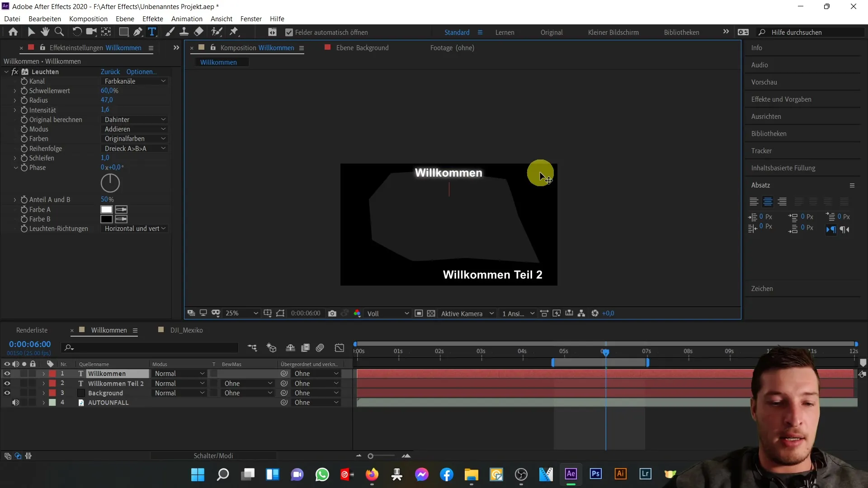Click the After Effects icon in taskbar
The image size is (868, 488).
[x=571, y=474]
